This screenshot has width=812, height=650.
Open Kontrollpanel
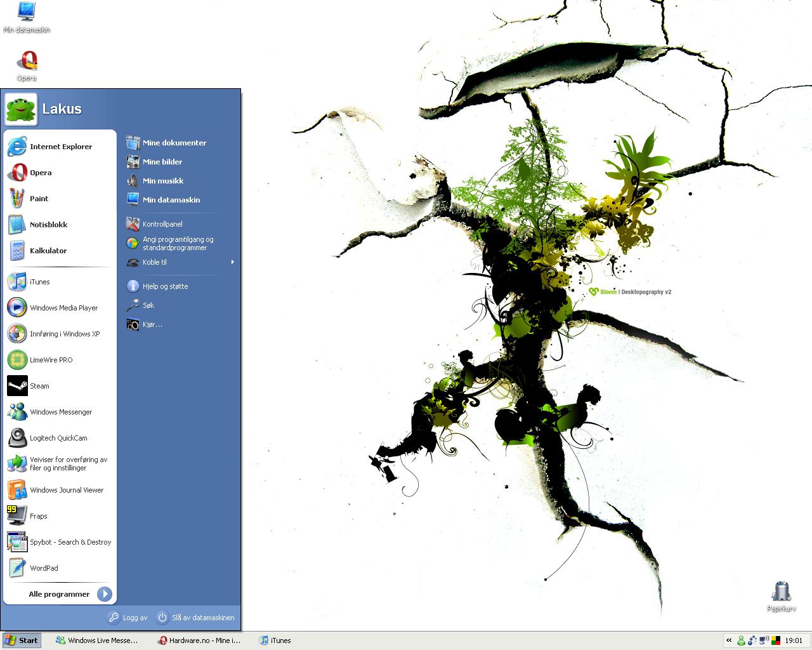coord(180,224)
